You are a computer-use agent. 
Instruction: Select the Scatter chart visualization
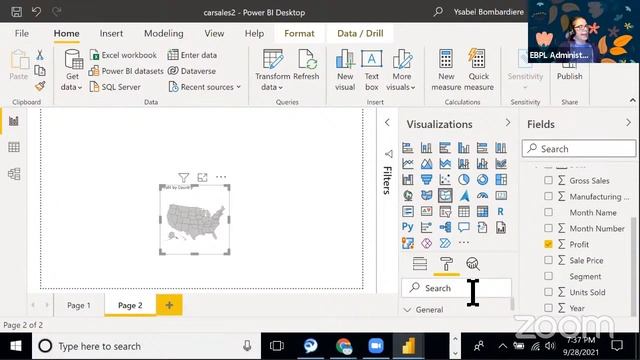point(445,180)
